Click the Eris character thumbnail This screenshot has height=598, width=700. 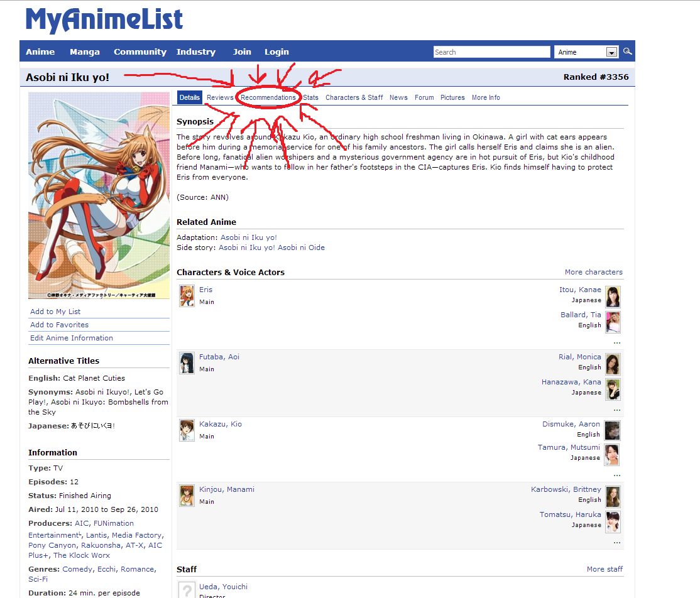pyautogui.click(x=187, y=296)
